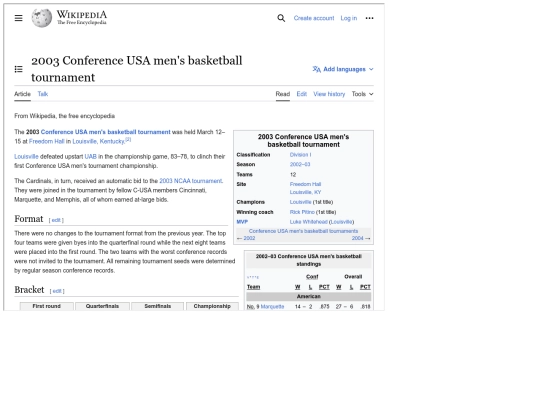The width and height of the screenshot is (540, 405).
Task: Select the Edit tab
Action: 302,94
